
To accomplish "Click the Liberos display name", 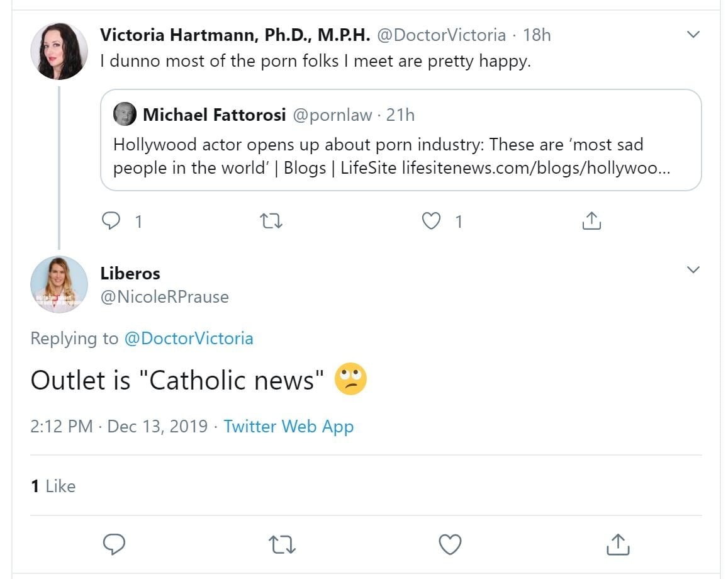I will pyautogui.click(x=130, y=273).
